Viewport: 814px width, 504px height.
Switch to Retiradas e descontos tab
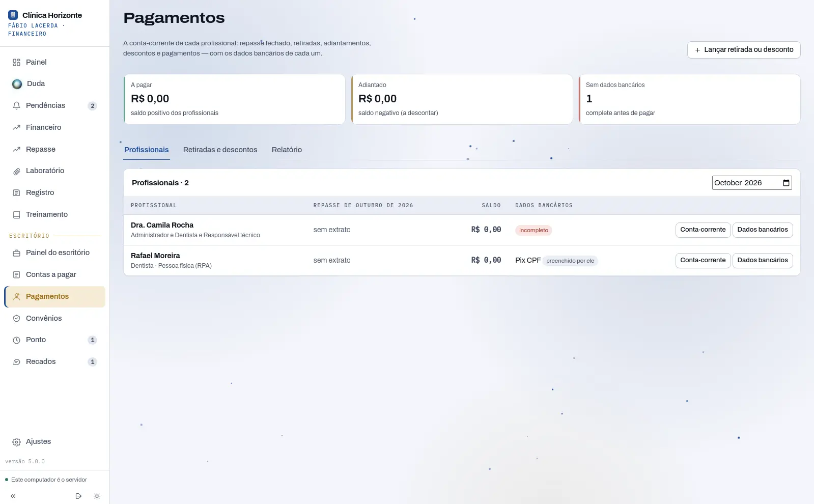(x=220, y=150)
